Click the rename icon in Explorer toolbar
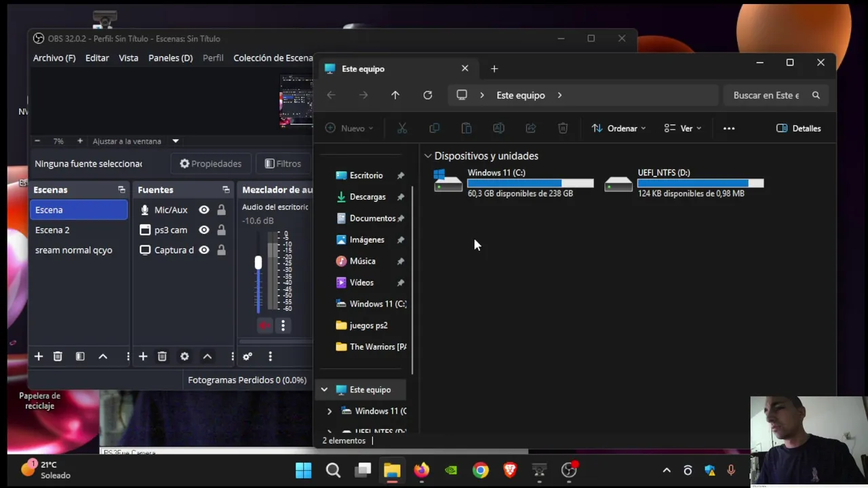The width and height of the screenshot is (868, 488). pyautogui.click(x=498, y=128)
